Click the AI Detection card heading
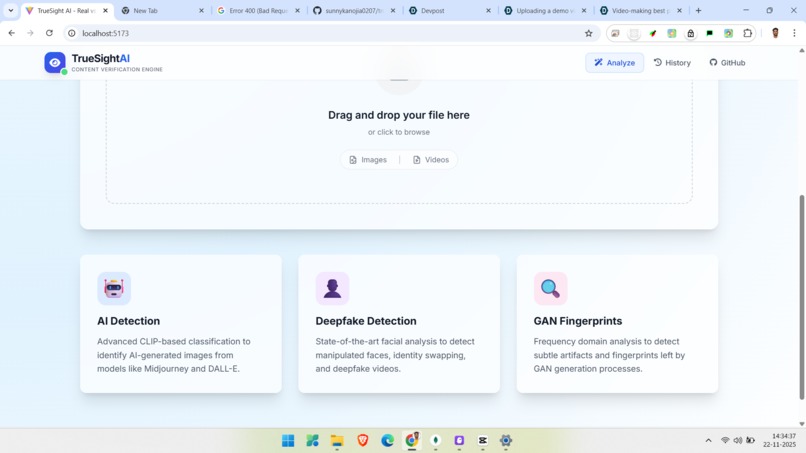 [x=129, y=321]
